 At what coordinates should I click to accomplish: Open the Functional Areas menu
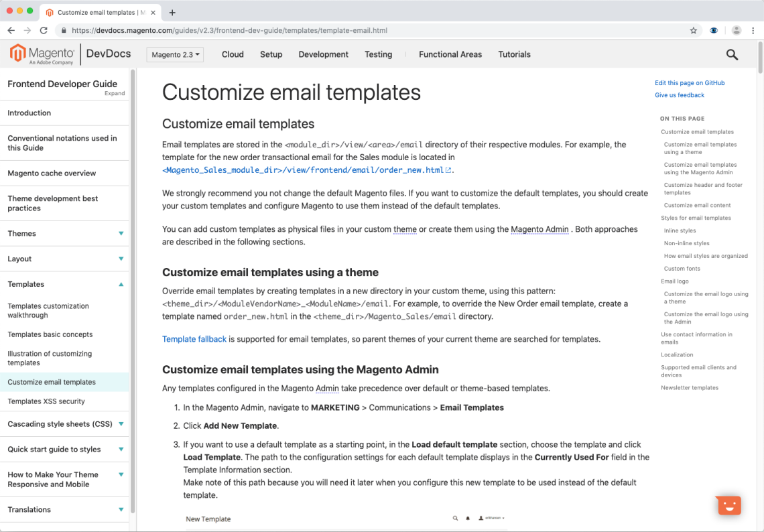450,54
